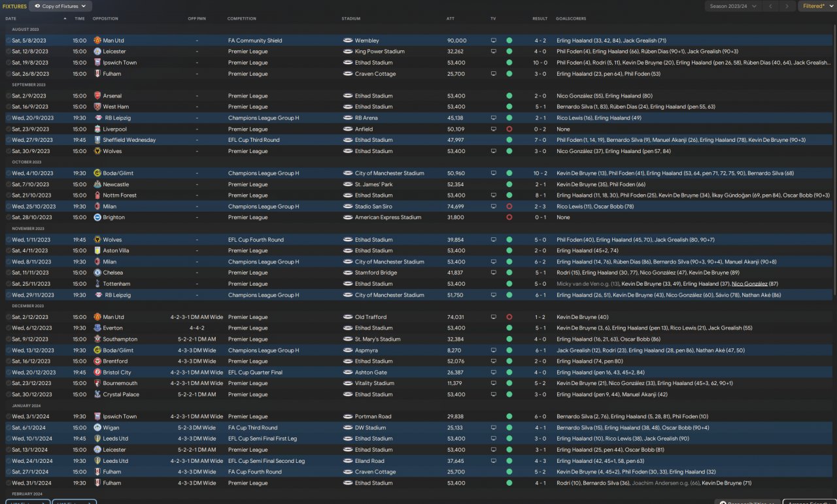Open the Sheffield Wednesday club link

pyautogui.click(x=129, y=141)
